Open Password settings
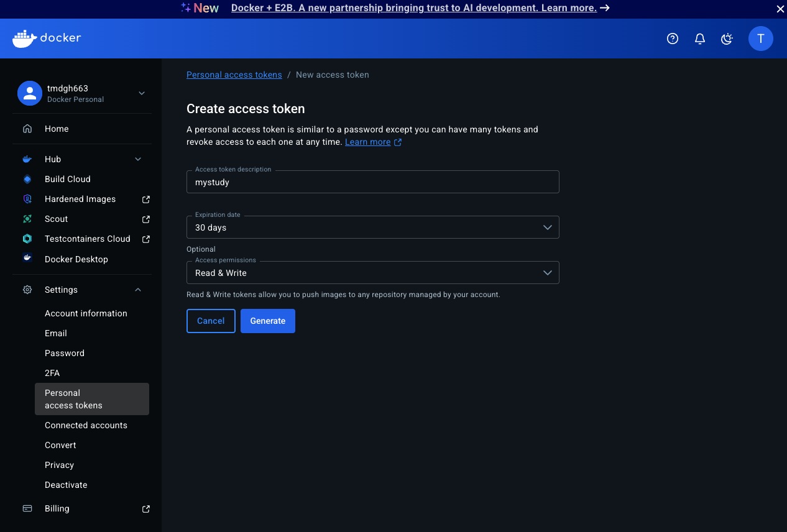This screenshot has width=787, height=532. point(65,353)
